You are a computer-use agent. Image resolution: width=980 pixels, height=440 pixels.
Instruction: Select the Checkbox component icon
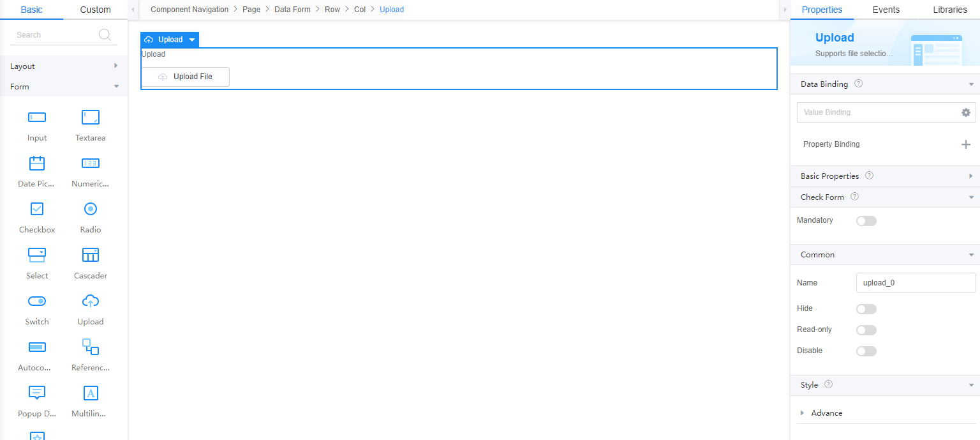point(37,209)
